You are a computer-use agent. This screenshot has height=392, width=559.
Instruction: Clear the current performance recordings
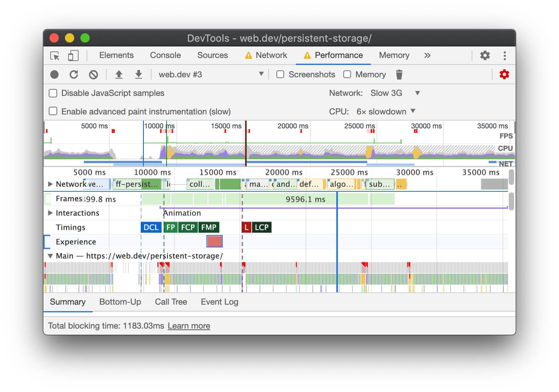(93, 74)
